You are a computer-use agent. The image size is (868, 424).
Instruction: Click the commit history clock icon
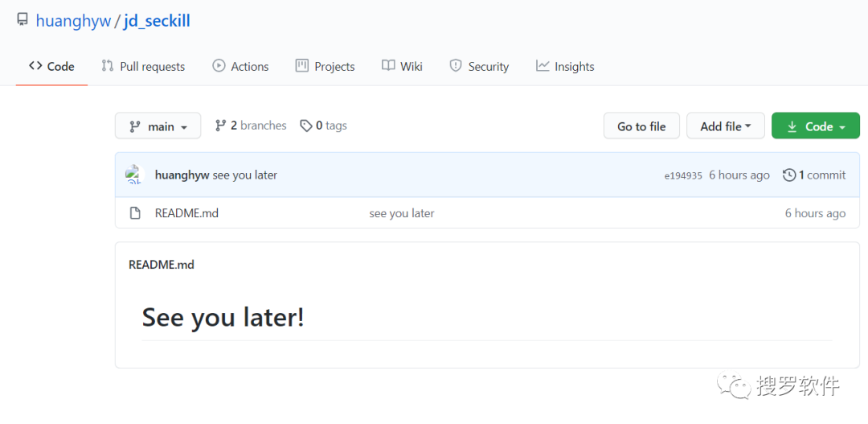tap(789, 175)
